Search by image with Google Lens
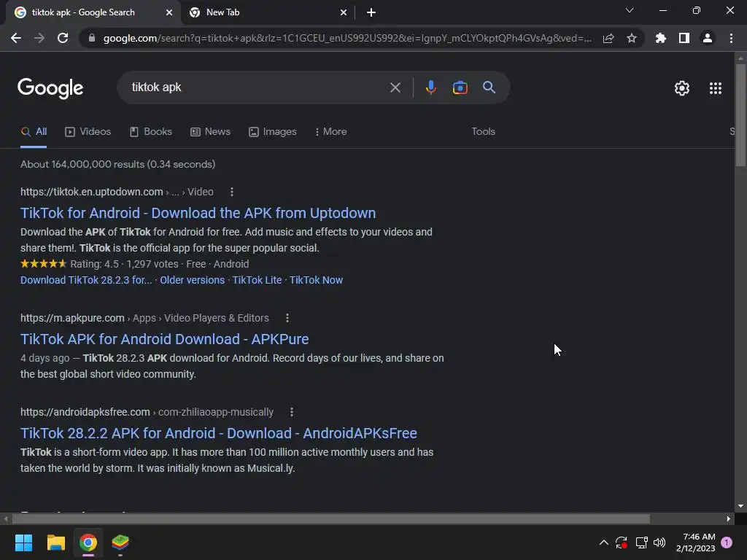Image resolution: width=747 pixels, height=560 pixels. point(460,87)
